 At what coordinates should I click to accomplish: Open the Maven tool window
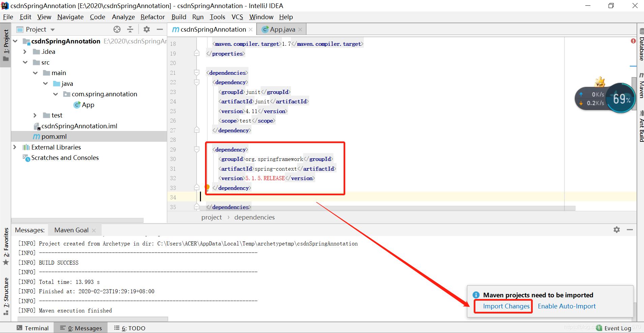pos(641,85)
